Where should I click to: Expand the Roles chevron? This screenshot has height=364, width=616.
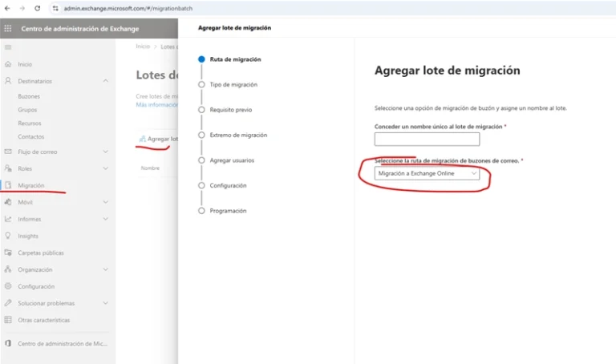105,168
